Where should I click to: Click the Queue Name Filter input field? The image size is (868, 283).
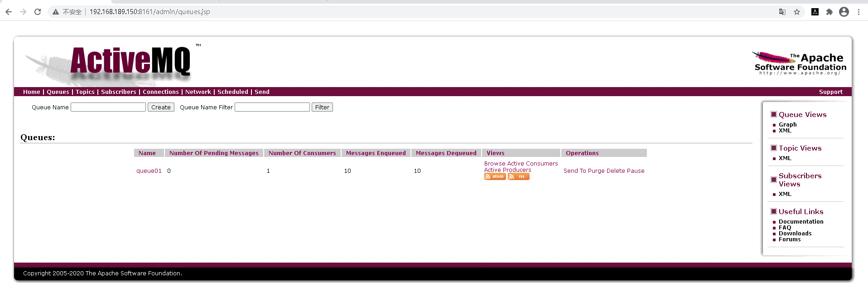click(x=272, y=107)
